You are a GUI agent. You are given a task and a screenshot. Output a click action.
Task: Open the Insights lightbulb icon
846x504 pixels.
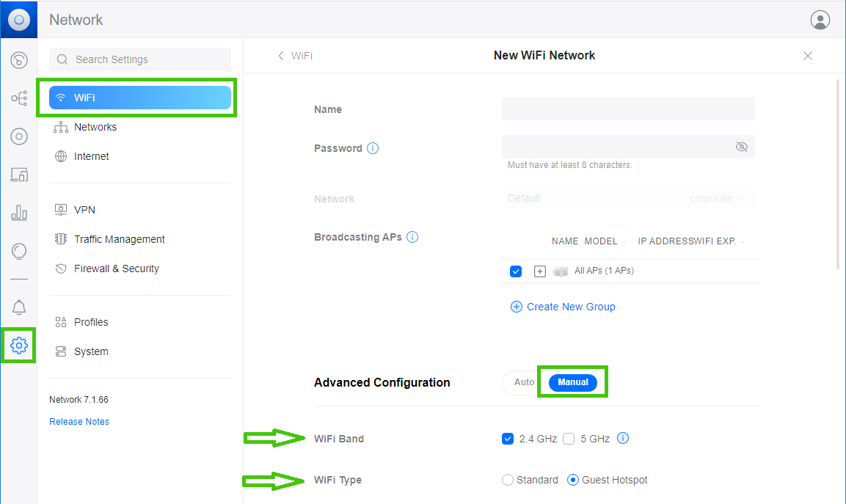coord(19,252)
